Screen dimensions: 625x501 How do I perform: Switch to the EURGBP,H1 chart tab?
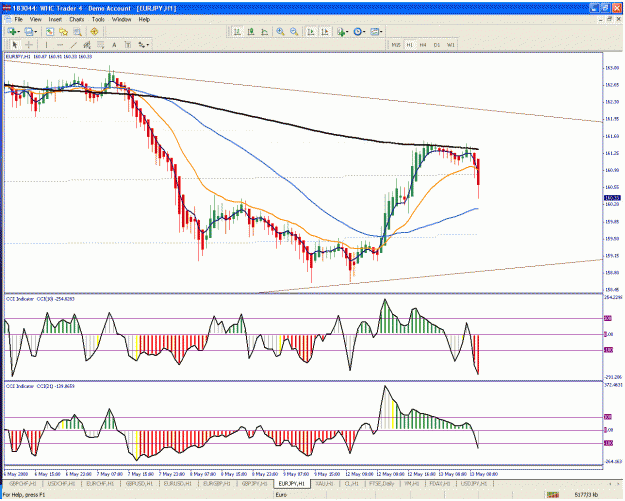pos(216,483)
